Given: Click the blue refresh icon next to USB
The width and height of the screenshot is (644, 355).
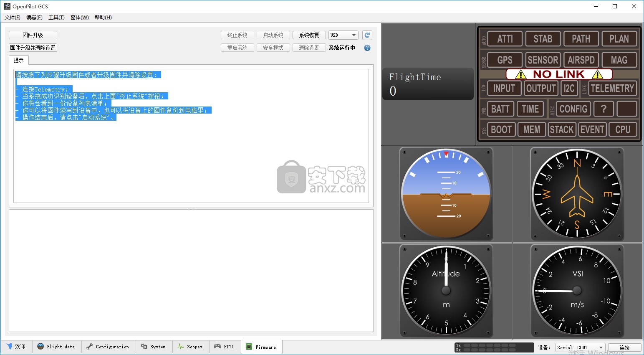Looking at the screenshot, I should click(x=367, y=35).
